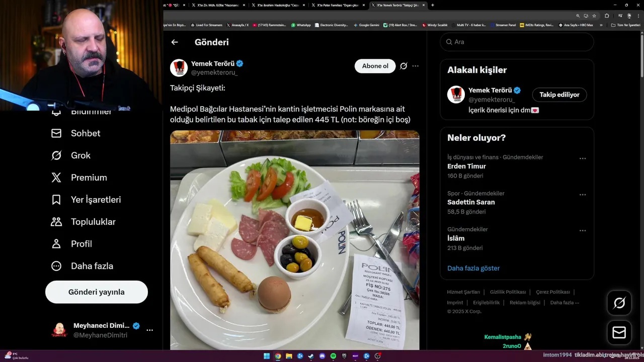Open the floating Grok button
Viewport: 644px width, 362px height.
coord(619,303)
